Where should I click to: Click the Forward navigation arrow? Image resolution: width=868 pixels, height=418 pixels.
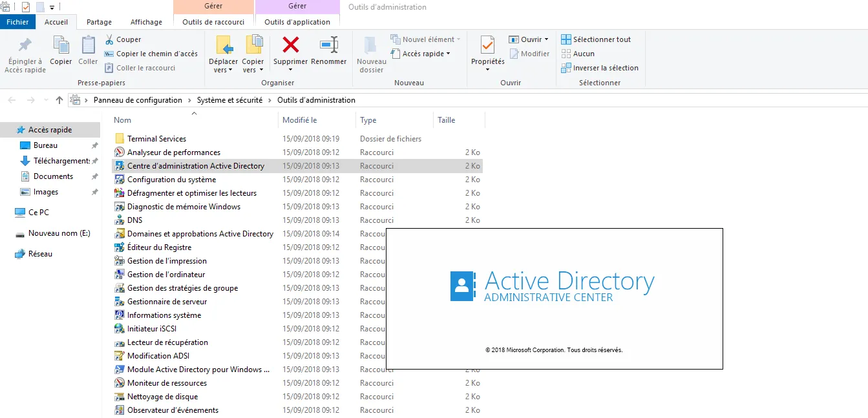pyautogui.click(x=30, y=100)
